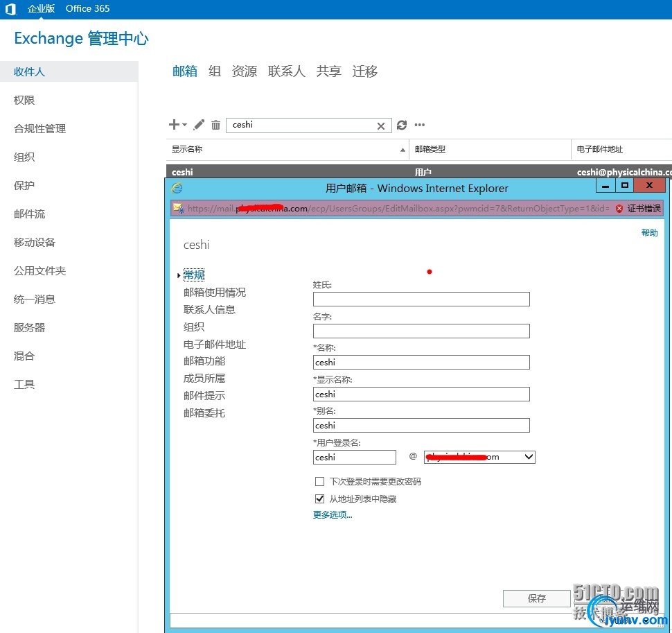The width and height of the screenshot is (672, 633).
Task: Open the 邮箱使用情况 section
Action: pos(215,293)
